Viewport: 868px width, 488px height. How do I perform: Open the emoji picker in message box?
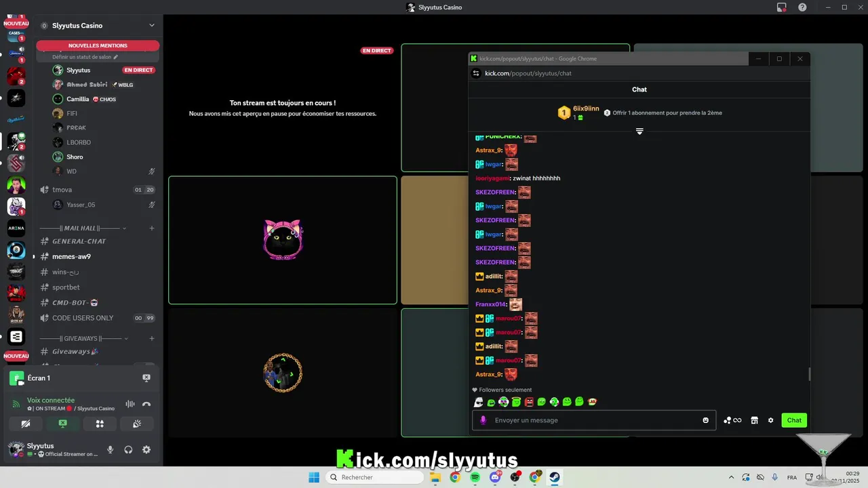click(x=706, y=420)
